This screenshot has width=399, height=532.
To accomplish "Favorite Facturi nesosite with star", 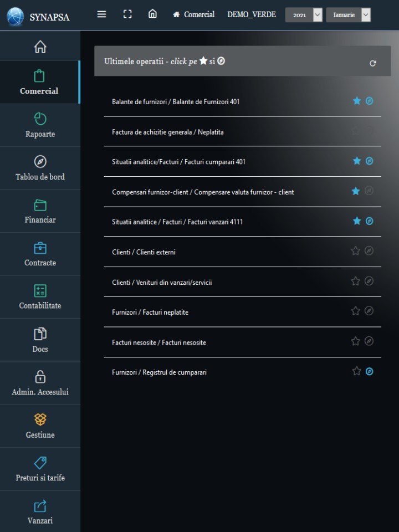I will (355, 341).
